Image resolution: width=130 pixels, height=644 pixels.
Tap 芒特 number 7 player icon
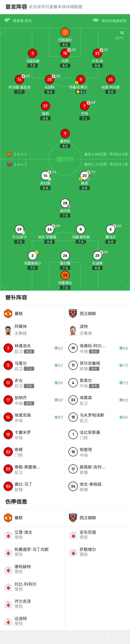(84, 106)
